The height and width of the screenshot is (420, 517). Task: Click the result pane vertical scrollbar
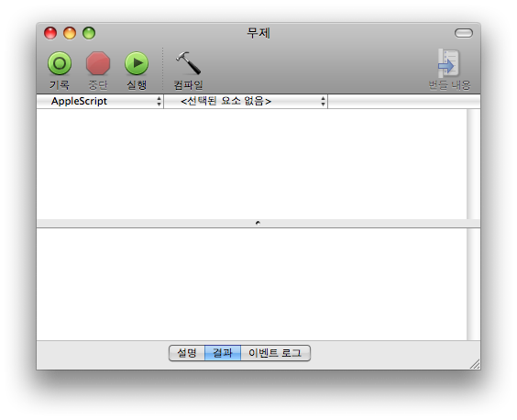(x=474, y=284)
